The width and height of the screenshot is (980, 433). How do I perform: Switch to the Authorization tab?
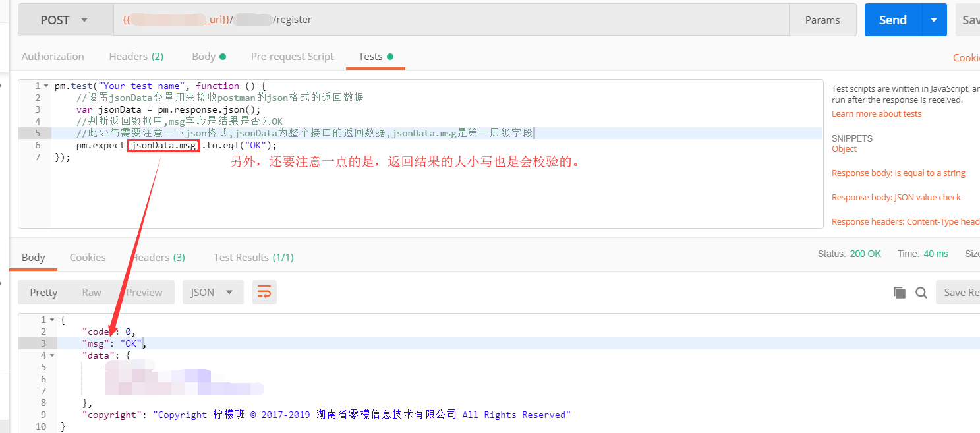pos(53,57)
